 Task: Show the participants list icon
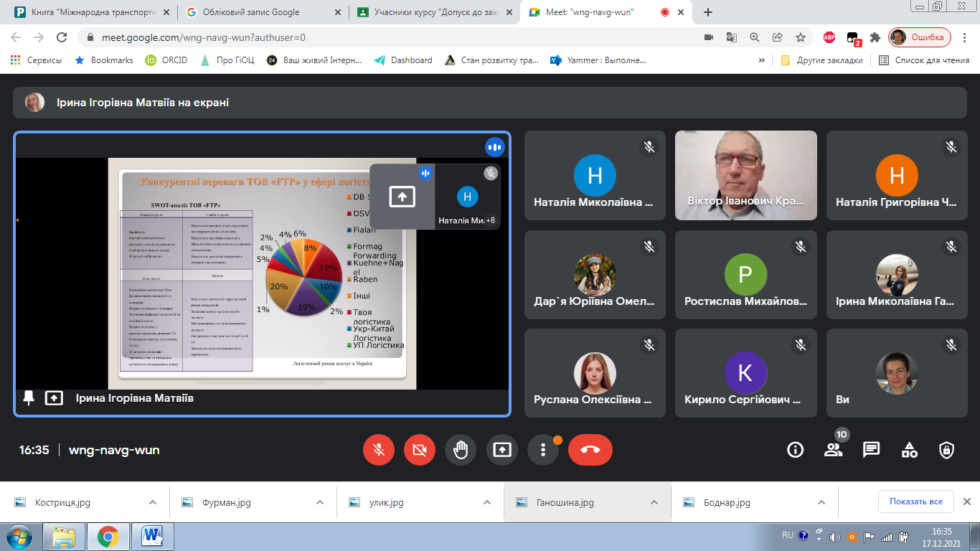(x=833, y=450)
